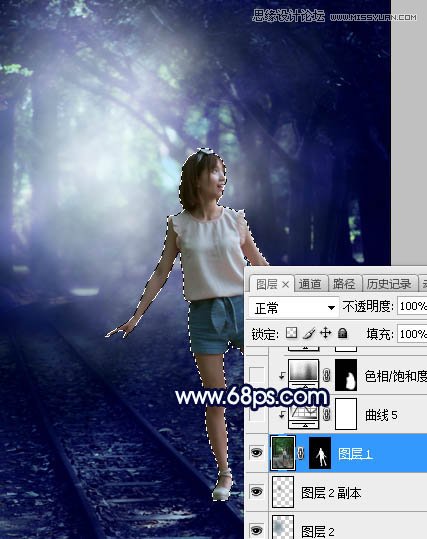The image size is (427, 539).
Task: Click 不透明度 label
Action: coord(368,306)
